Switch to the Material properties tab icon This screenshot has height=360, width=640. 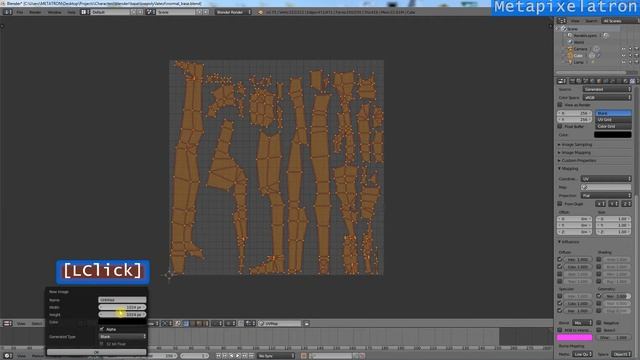point(626,81)
